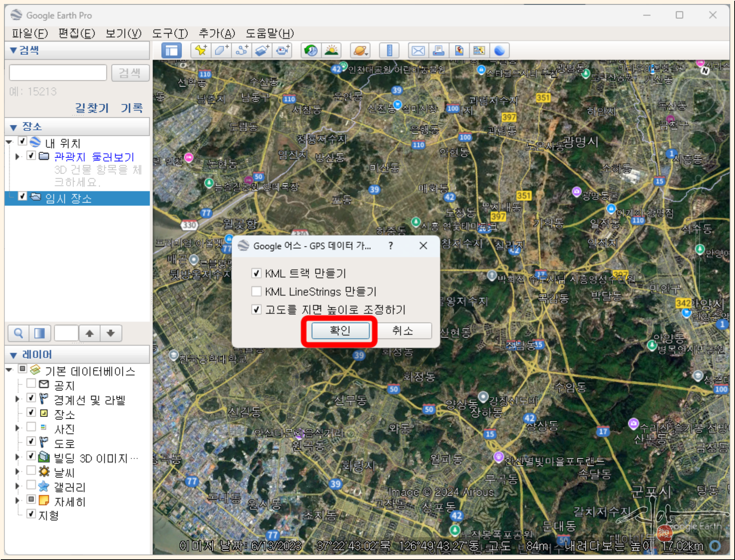
Task: Toggle the sunlight icon in toolbar
Action: pyautogui.click(x=332, y=50)
